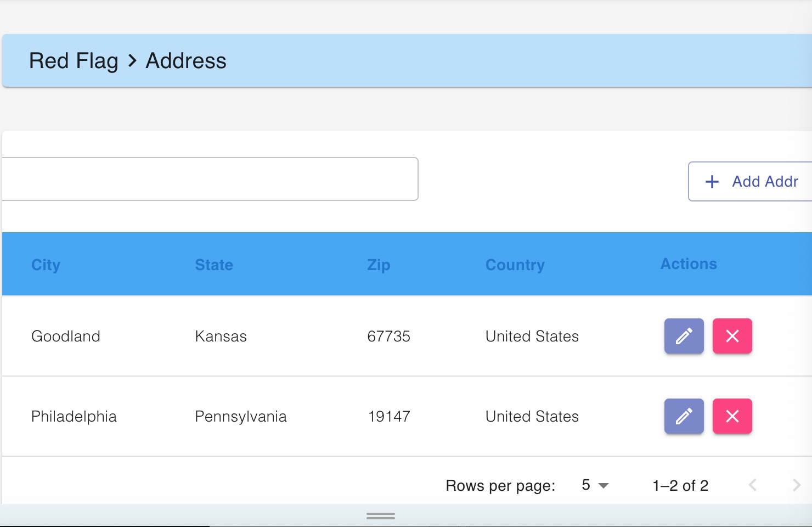Delete the Goodland address entry
812x527 pixels.
(732, 336)
